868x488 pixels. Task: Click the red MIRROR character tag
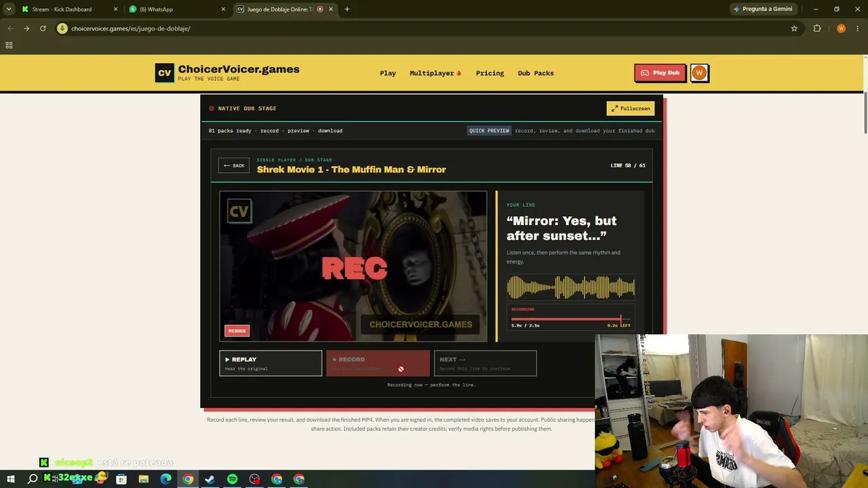(237, 331)
